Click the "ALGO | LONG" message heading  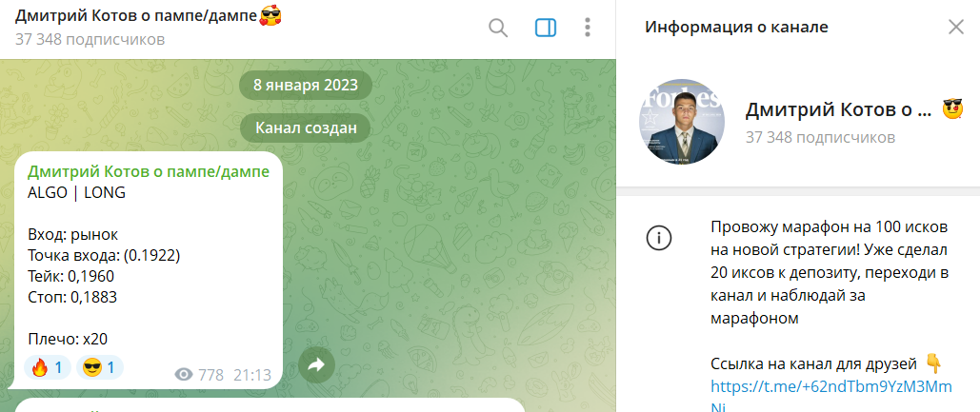tap(76, 193)
